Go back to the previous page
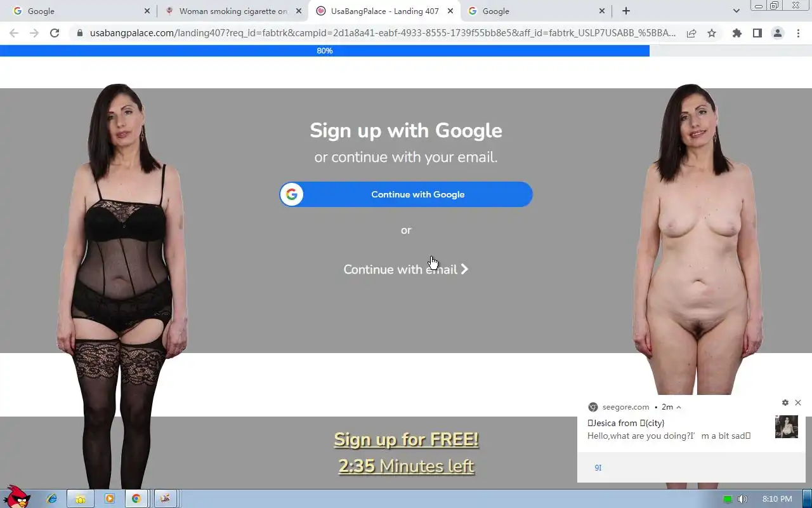 pos(14,33)
